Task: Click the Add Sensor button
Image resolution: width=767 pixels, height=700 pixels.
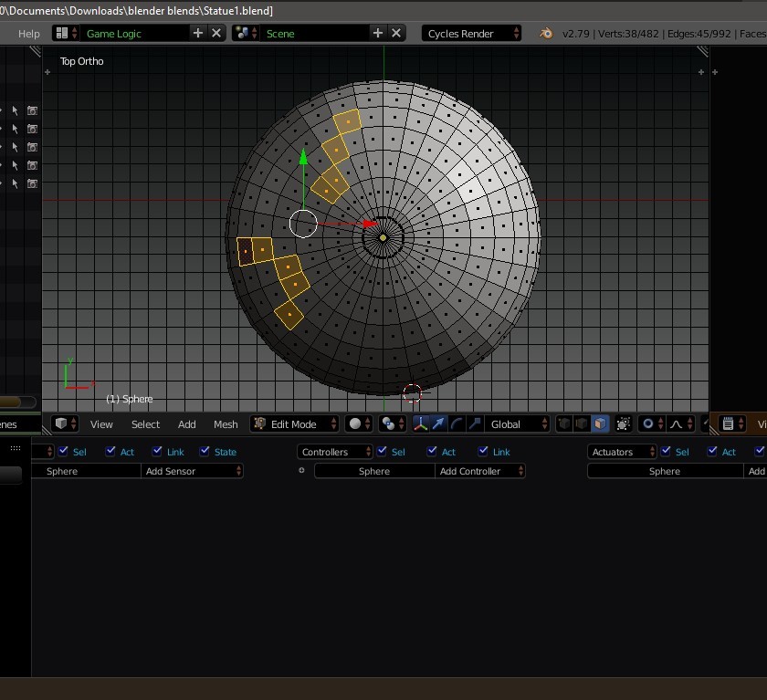Action: click(x=192, y=471)
